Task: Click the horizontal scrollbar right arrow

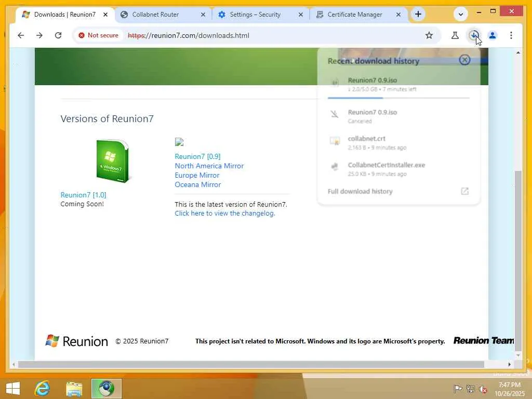Action: [x=509, y=364]
